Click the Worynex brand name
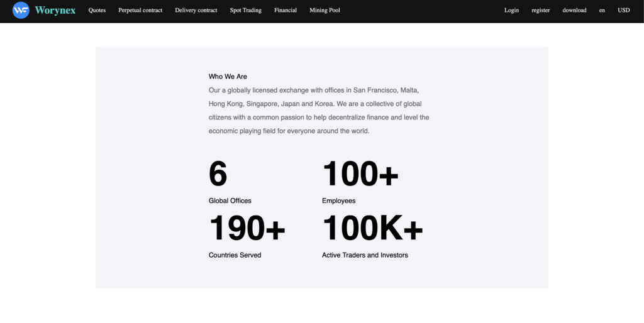This screenshot has height=323, width=644. click(x=55, y=10)
